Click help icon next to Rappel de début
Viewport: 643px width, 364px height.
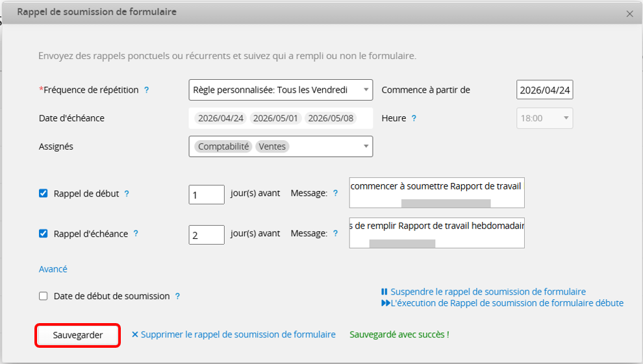127,193
